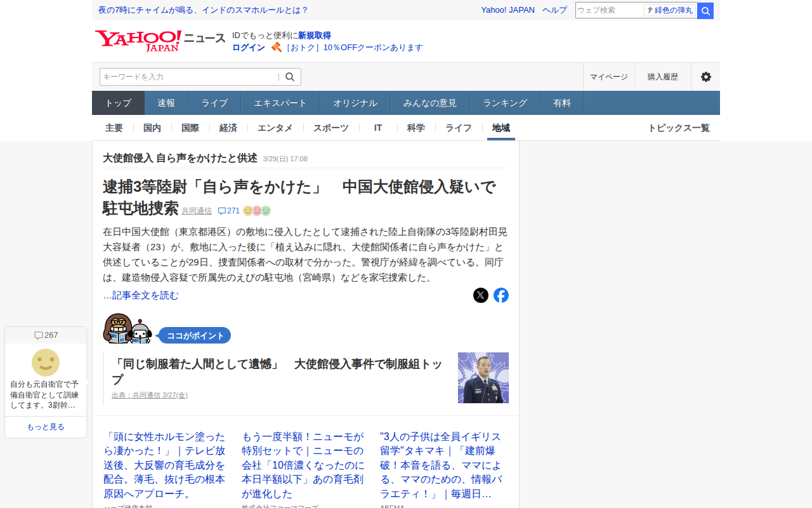The height and width of the screenshot is (508, 812).
Task: Select the 科学 category
Action: click(x=416, y=128)
